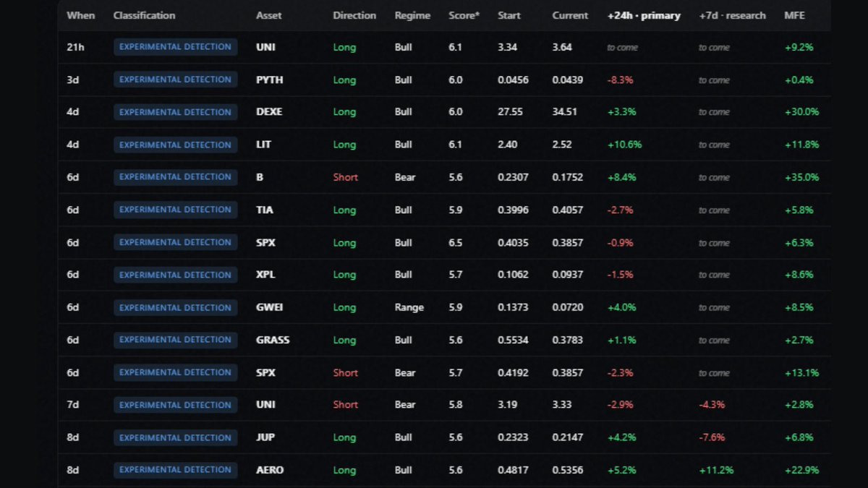Click the +9.2% MFE value
This screenshot has height=488, width=868.
(799, 47)
